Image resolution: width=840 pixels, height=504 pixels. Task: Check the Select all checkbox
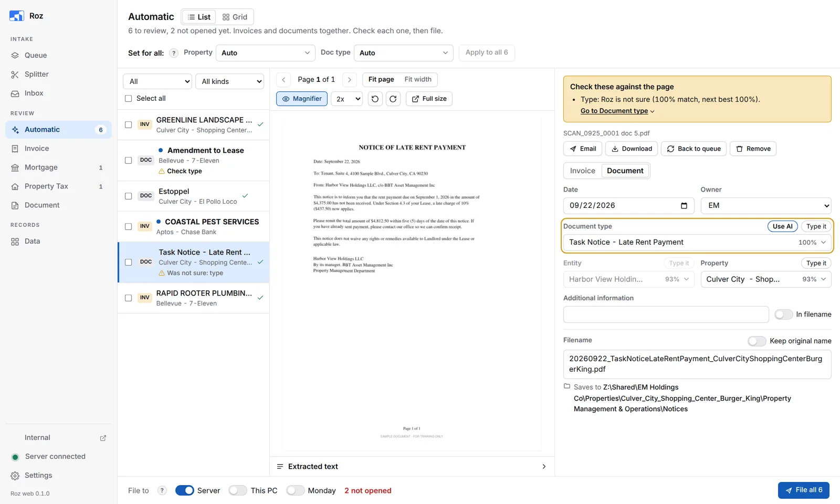(128, 99)
